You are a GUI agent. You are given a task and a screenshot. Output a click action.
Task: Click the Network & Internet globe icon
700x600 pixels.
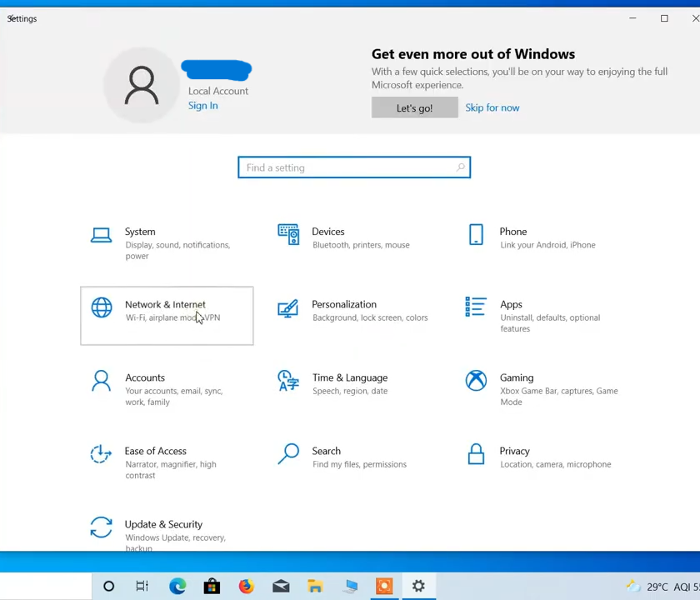[102, 307]
